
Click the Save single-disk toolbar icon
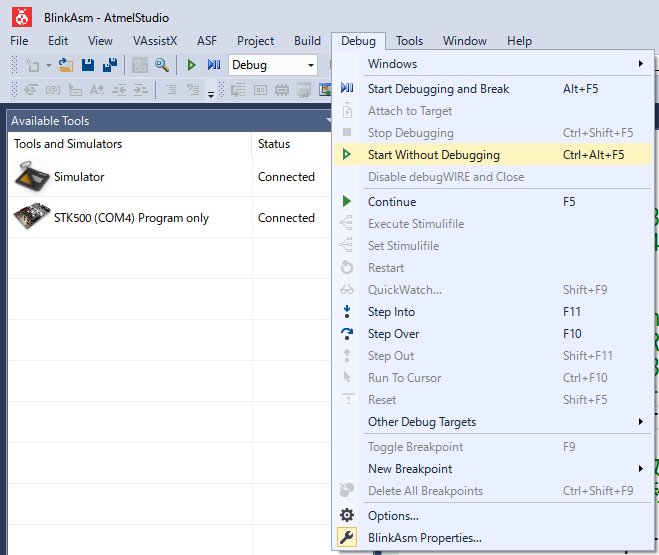(87, 65)
